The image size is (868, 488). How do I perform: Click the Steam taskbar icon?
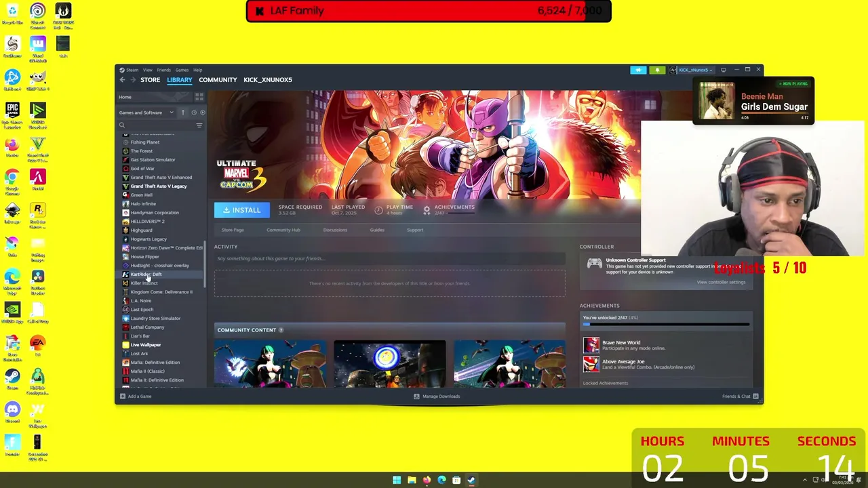tap(471, 480)
